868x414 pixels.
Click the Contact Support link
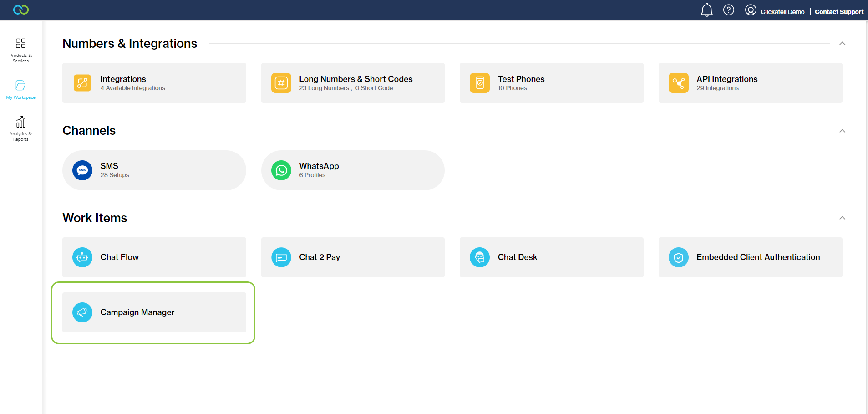(838, 12)
